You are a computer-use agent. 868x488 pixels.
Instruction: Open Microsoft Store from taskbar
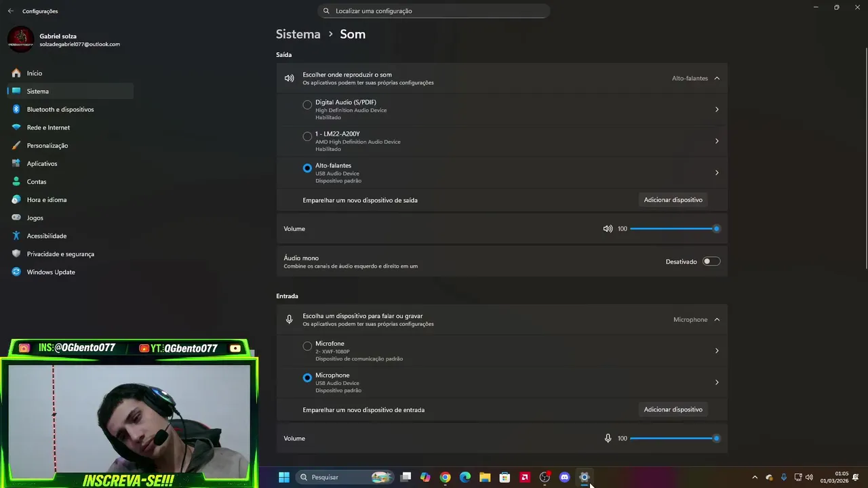pyautogui.click(x=505, y=477)
